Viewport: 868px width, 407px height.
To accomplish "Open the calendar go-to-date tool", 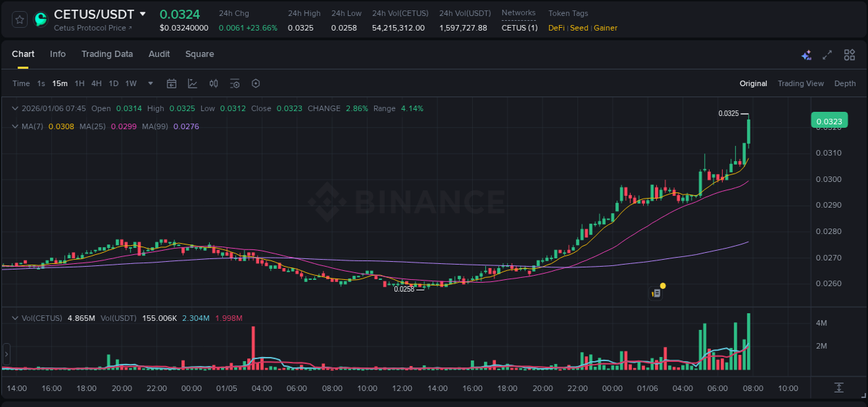I will (172, 83).
